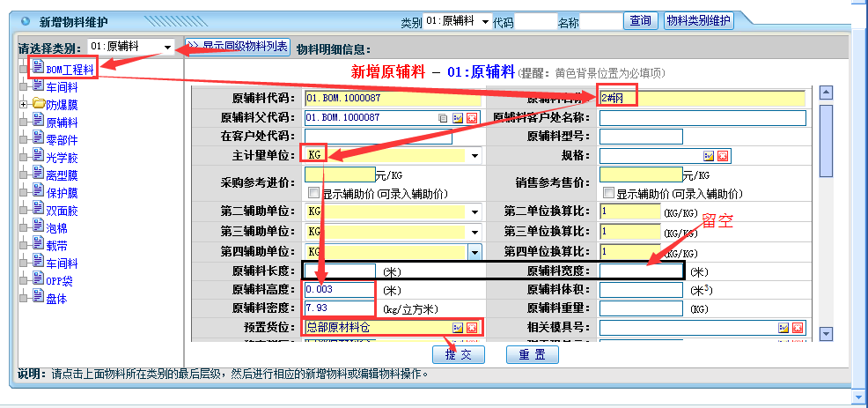Expand the 防爆膜 tree node
The image size is (868, 408).
(23, 104)
